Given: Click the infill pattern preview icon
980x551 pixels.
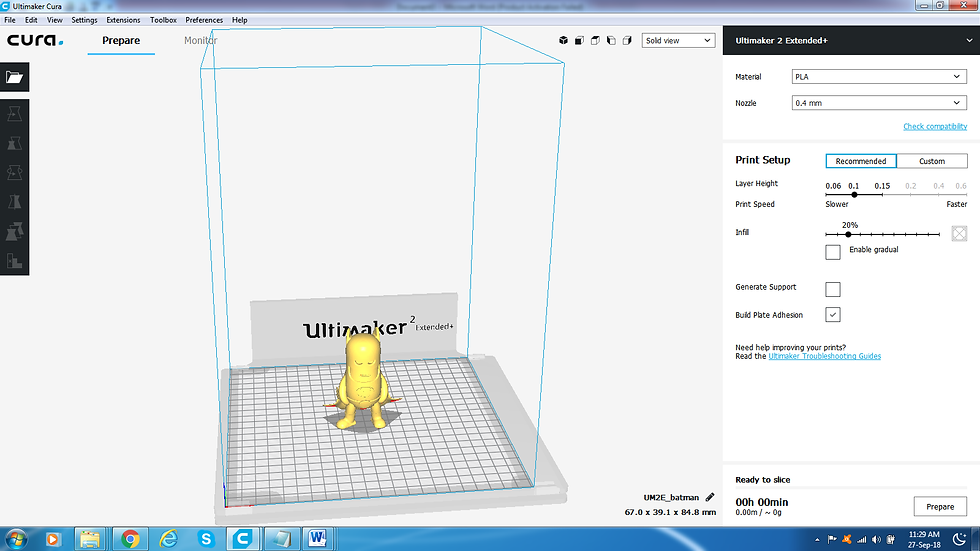Looking at the screenshot, I should coord(959,234).
